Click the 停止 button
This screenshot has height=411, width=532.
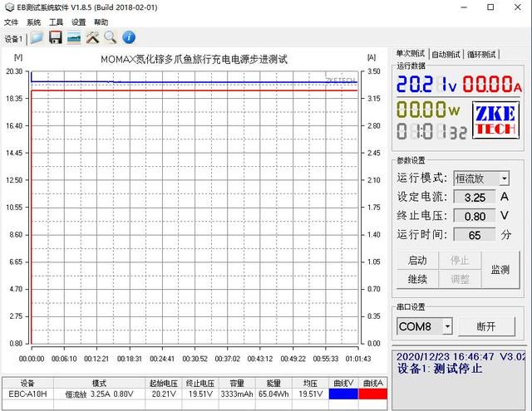pos(460,260)
